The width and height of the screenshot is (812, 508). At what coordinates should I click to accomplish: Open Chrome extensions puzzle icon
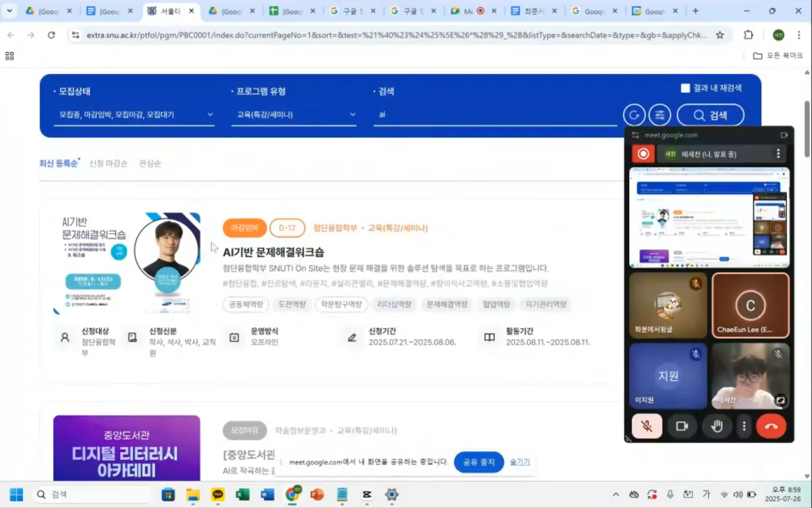click(748, 35)
